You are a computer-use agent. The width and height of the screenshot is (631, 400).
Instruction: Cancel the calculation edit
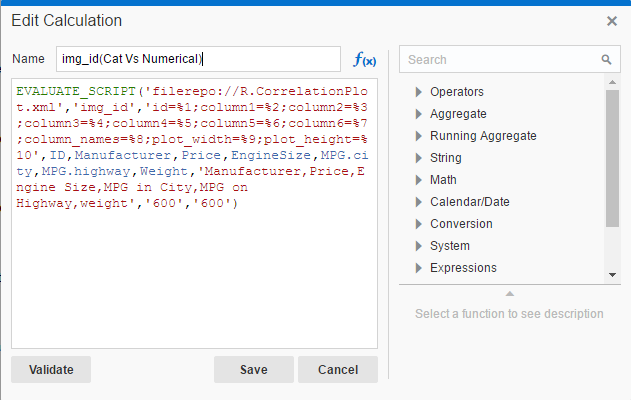click(337, 369)
